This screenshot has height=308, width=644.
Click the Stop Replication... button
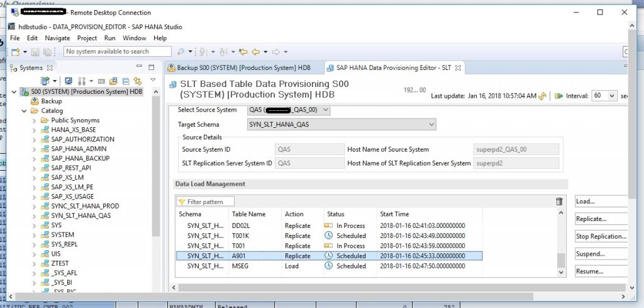(601, 236)
